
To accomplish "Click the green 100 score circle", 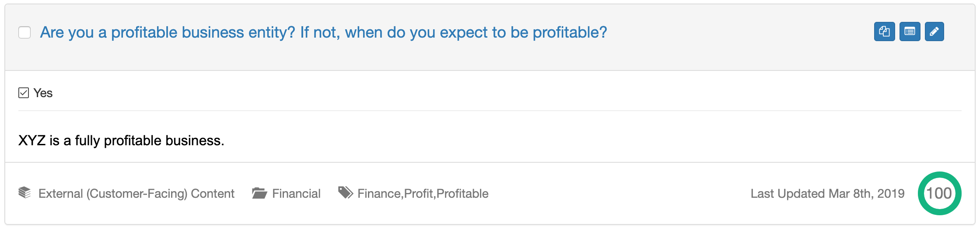I will pyautogui.click(x=939, y=193).
